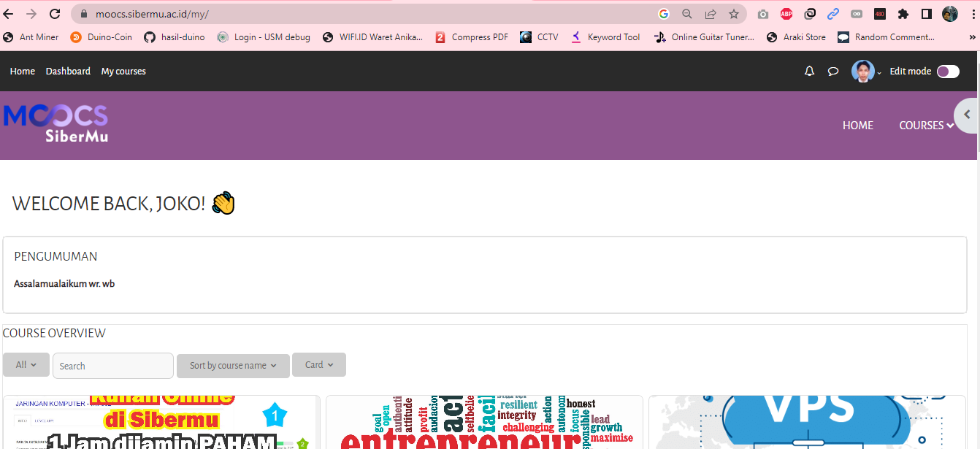Viewport: 980px width, 449px height.
Task: Open the Card view dropdown
Action: click(319, 365)
